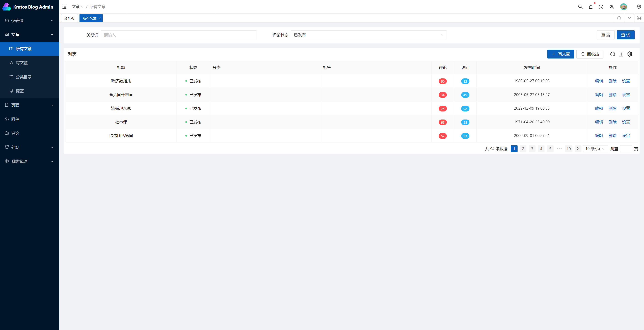Image resolution: width=644 pixels, height=330 pixels.
Task: Click the user avatar in header
Action: point(624,7)
